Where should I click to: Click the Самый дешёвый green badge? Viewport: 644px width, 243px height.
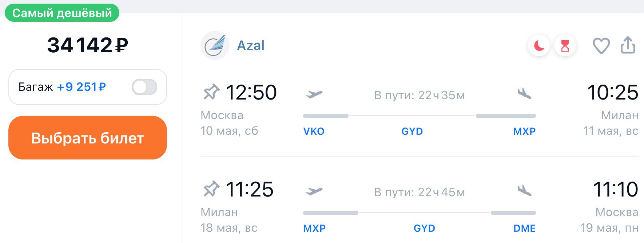(x=62, y=13)
